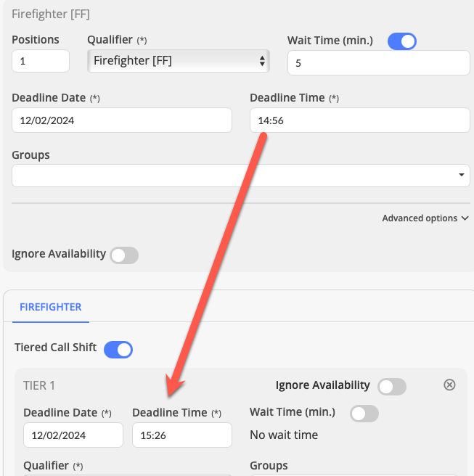Disable the top Wait Time toggle

click(401, 41)
